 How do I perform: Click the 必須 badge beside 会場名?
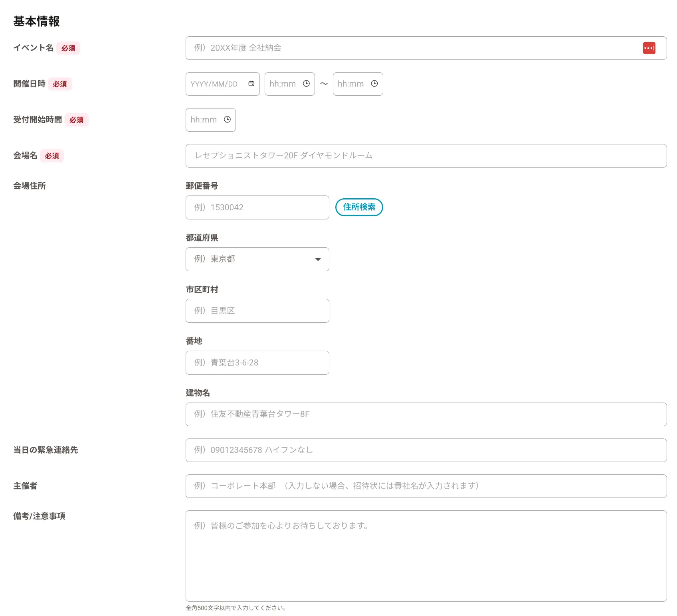tap(52, 156)
